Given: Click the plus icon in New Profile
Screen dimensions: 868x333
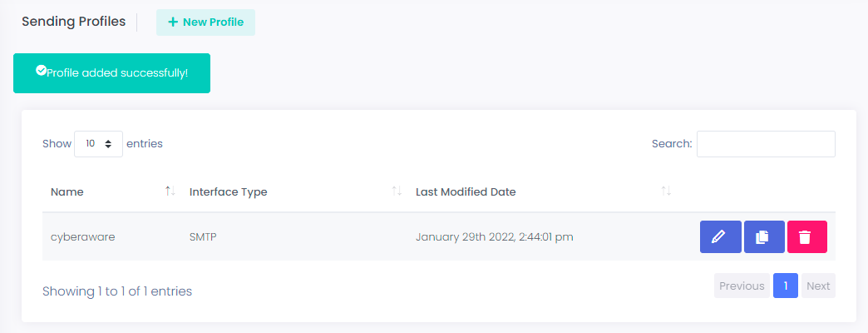Looking at the screenshot, I should 173,22.
